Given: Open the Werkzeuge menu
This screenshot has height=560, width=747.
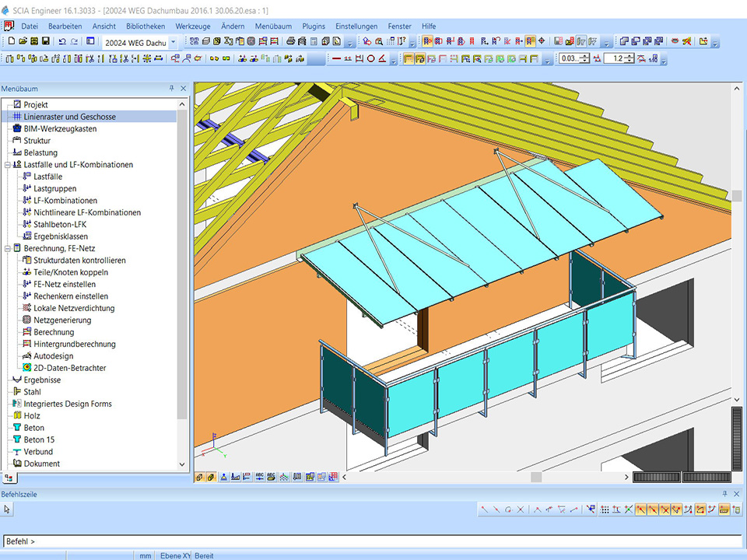Looking at the screenshot, I should pyautogui.click(x=193, y=26).
